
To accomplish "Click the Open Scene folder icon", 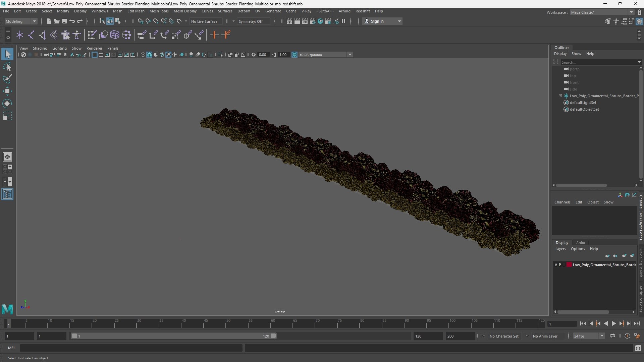I will 57,21.
